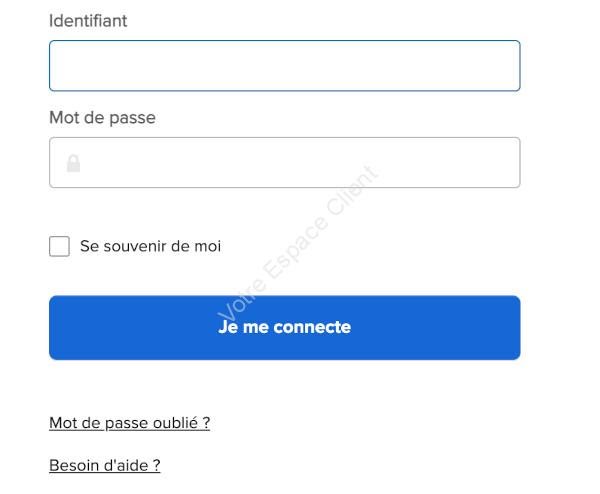Image resolution: width=600 pixels, height=494 pixels.
Task: Select the grey padlock in password box
Action: [x=73, y=163]
